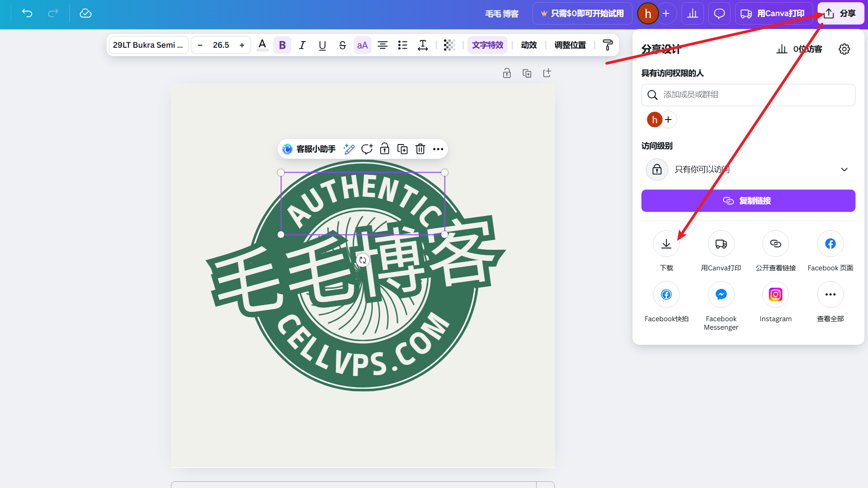Open the 动效 animation menu
868x488 pixels.
pos(529,45)
